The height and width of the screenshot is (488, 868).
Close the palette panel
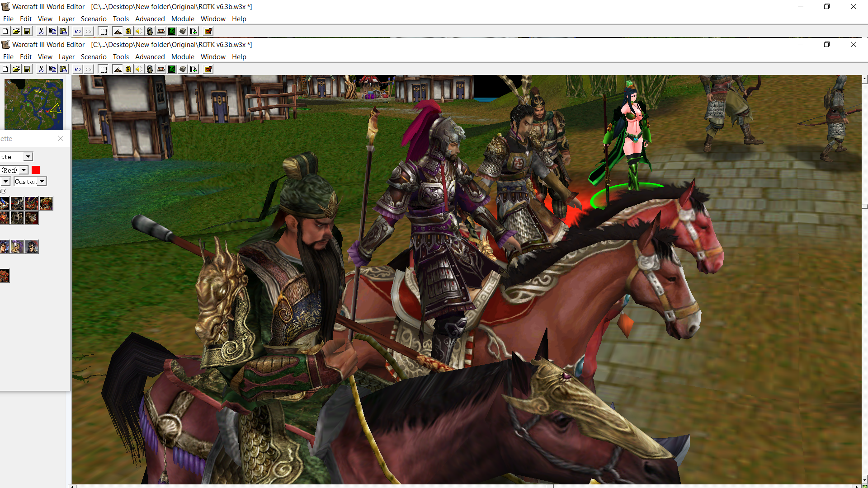(61, 138)
